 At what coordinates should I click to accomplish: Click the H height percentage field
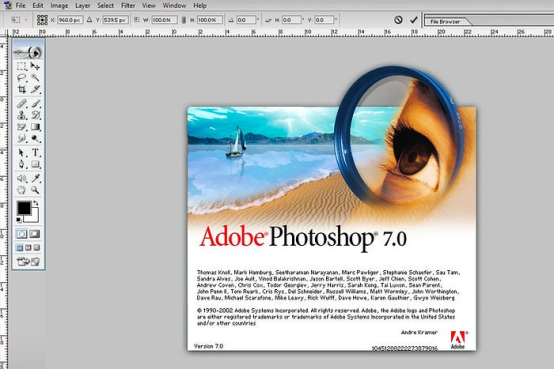click(210, 20)
